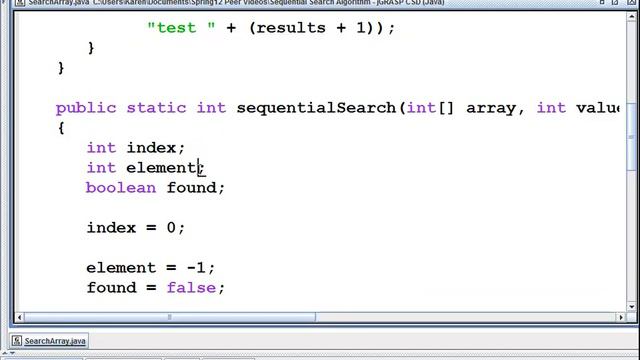This screenshot has width=640, height=360.
Task: Click the "boolean found;" declaration line
Action: (x=155, y=188)
